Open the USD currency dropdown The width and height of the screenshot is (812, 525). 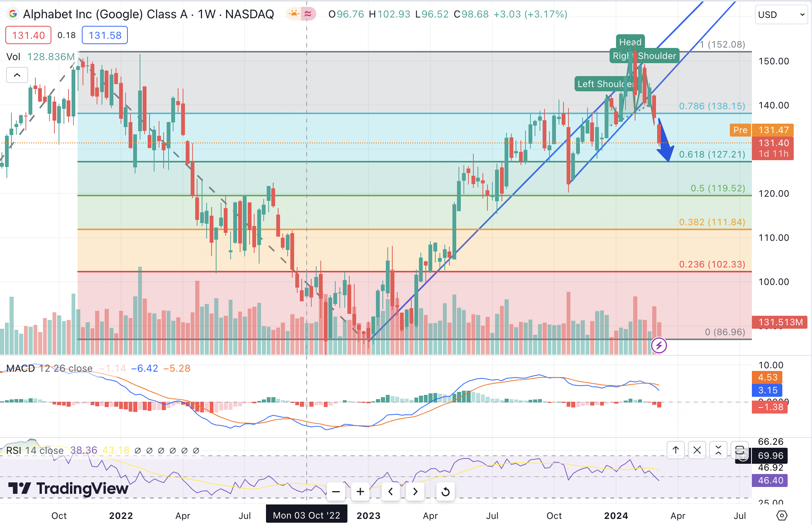[781, 15]
